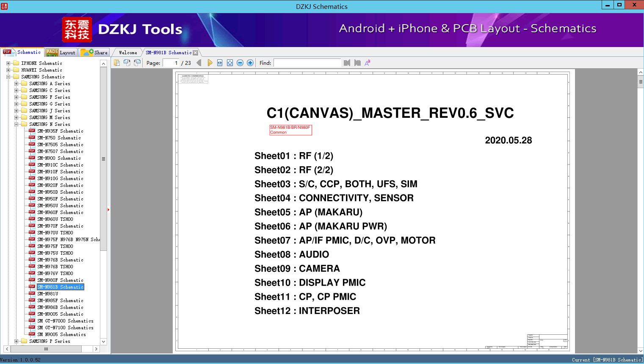Screen dimensions: 644x364
Task: Click the fit page icon
Action: tap(230, 63)
